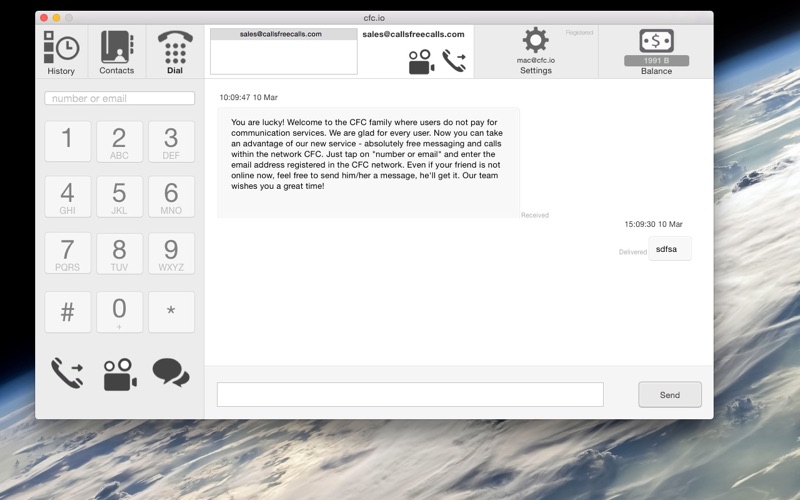This screenshot has height=500, width=800.
Task: Open chat messaging icon below dialpad
Action: pos(171,373)
